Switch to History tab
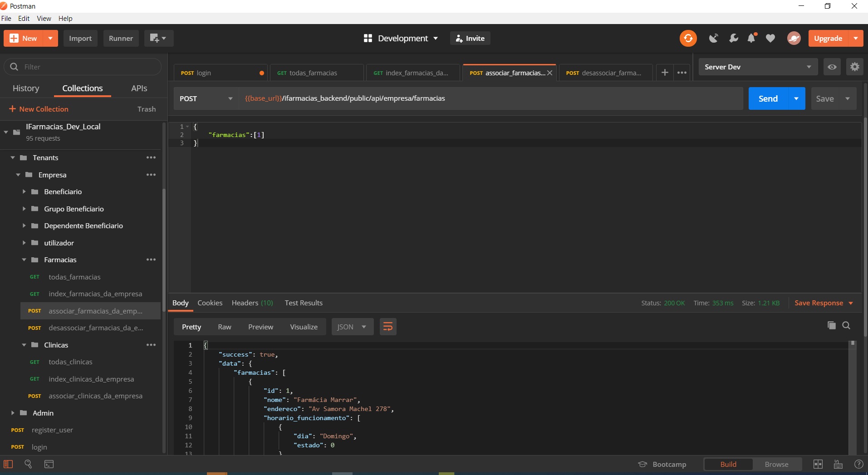The height and width of the screenshot is (475, 868). tap(26, 88)
